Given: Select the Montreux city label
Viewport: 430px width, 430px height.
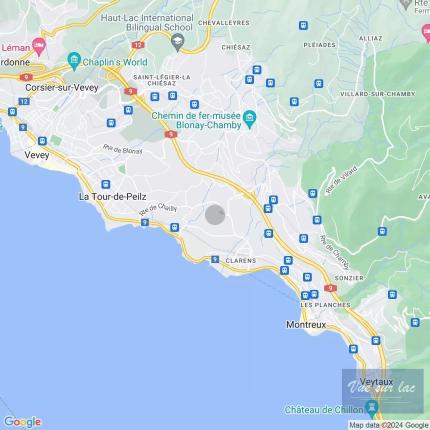Looking at the screenshot, I should tap(306, 325).
